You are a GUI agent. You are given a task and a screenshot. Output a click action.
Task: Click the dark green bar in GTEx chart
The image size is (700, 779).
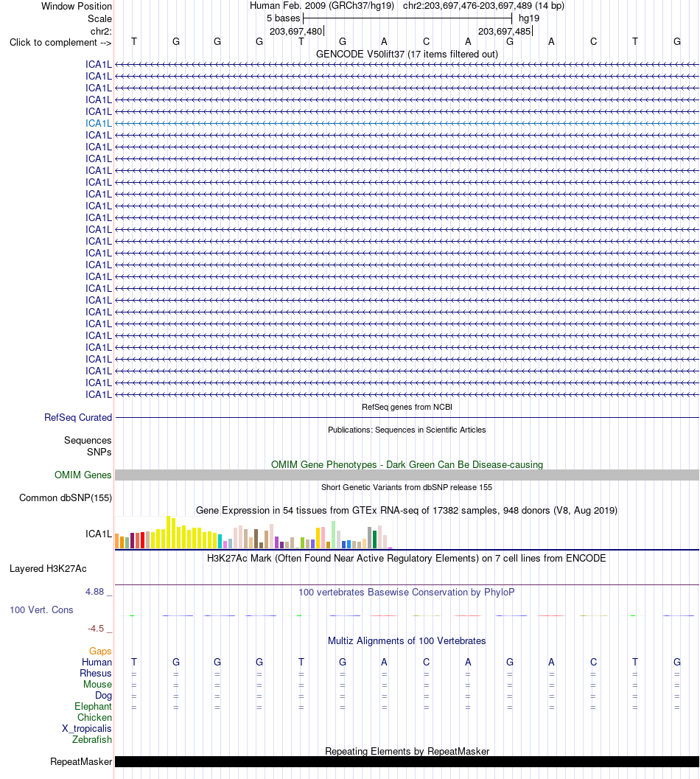point(374,539)
